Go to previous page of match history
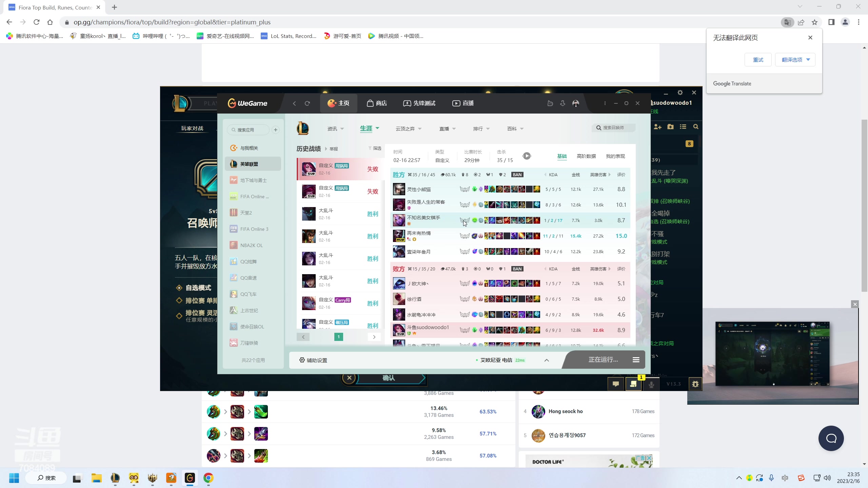This screenshot has width=868, height=488. [x=303, y=337]
